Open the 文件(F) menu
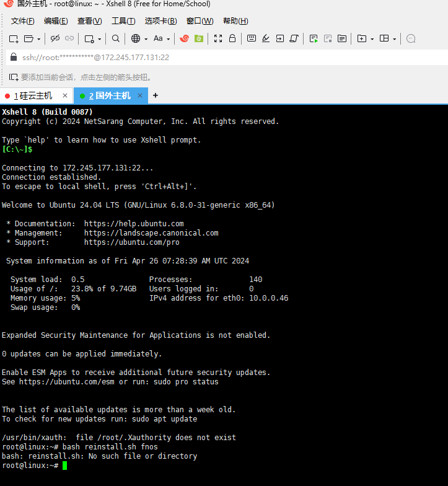The height and width of the screenshot is (486, 448). (23, 21)
